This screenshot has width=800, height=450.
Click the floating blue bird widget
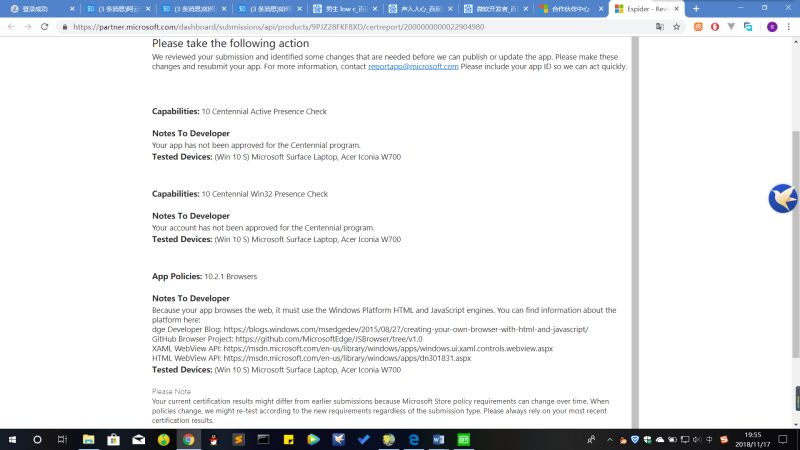pyautogui.click(x=783, y=198)
